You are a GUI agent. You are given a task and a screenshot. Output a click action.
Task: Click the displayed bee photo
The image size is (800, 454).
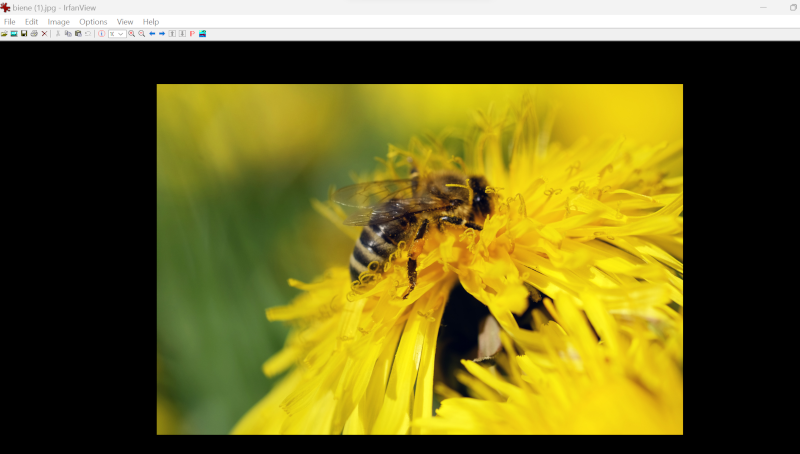[419, 259]
